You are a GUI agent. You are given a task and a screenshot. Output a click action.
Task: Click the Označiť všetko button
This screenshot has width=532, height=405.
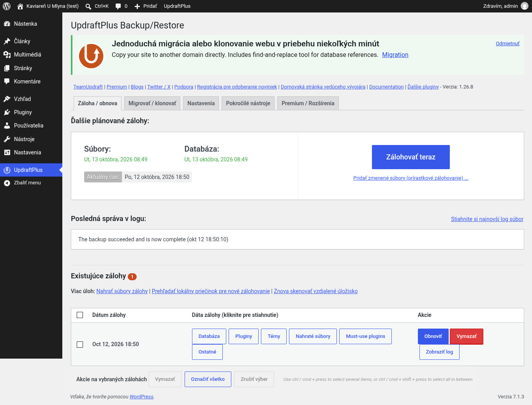(208, 379)
